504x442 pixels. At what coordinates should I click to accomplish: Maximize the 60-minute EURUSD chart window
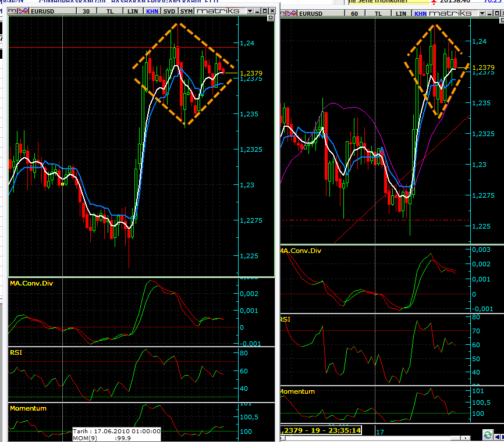pyautogui.click(x=497, y=13)
